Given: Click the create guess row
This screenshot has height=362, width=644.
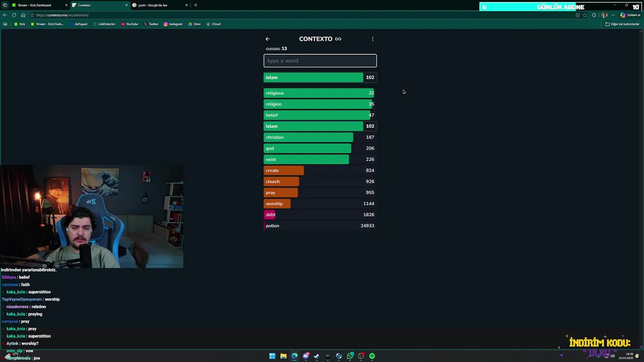Looking at the screenshot, I should point(320,170).
